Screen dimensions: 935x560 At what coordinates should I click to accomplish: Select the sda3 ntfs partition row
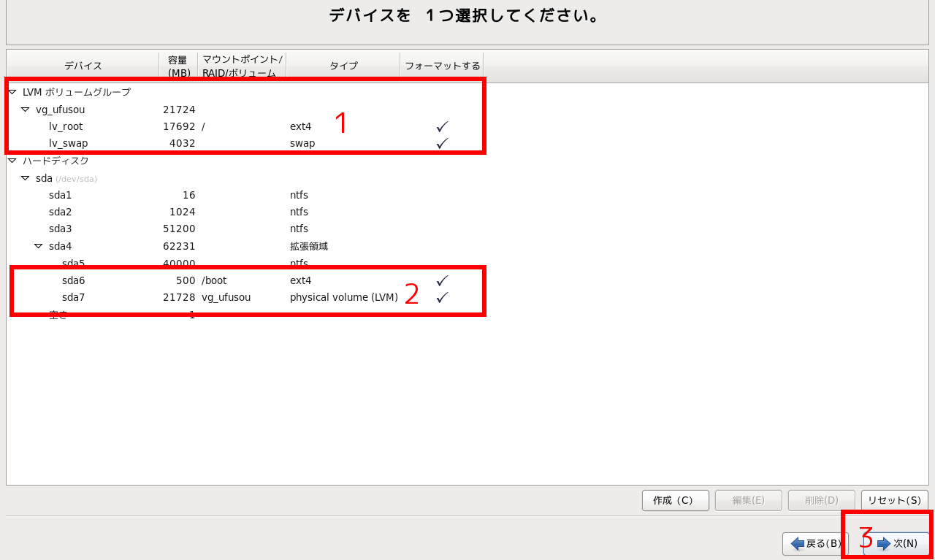[x=61, y=229]
